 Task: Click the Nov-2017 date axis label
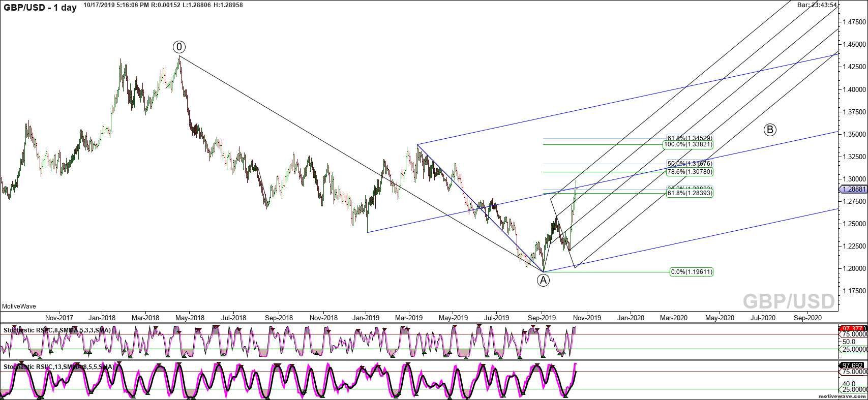coord(59,318)
